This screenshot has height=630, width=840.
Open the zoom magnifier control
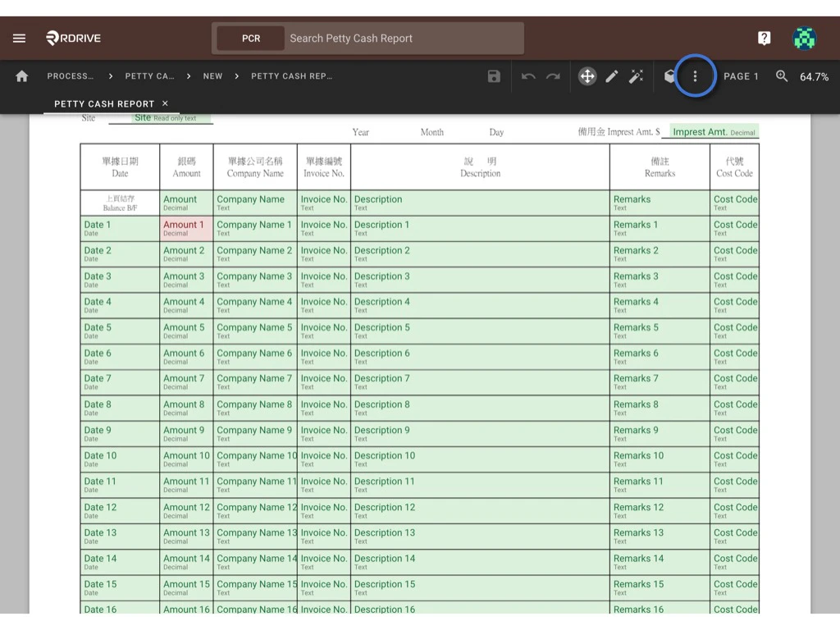(782, 76)
